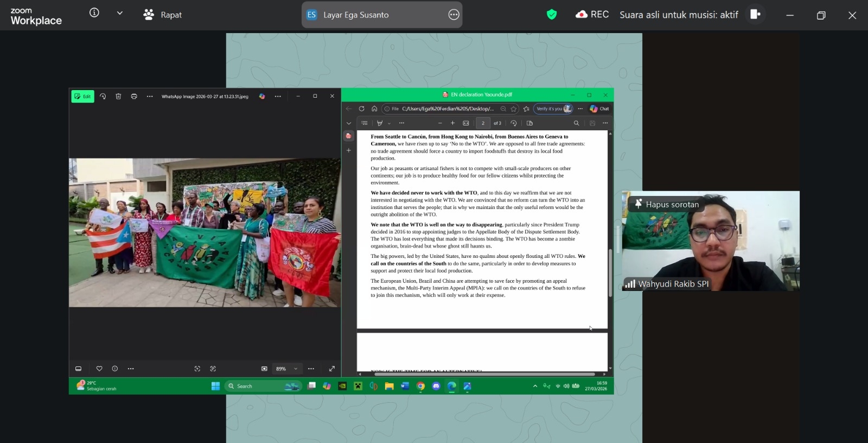This screenshot has width=868, height=443.
Task: Click the PDF search magnifier icon
Action: 576,123
